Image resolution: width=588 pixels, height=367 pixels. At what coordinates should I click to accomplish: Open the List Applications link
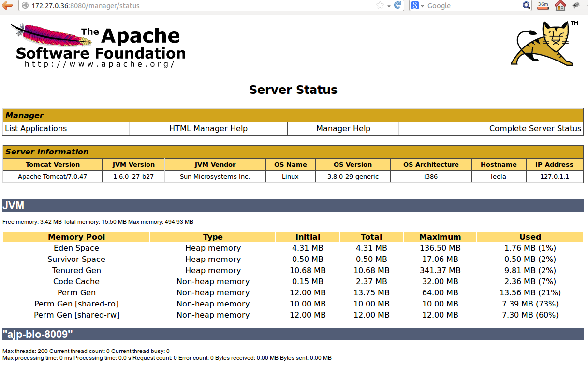point(36,128)
